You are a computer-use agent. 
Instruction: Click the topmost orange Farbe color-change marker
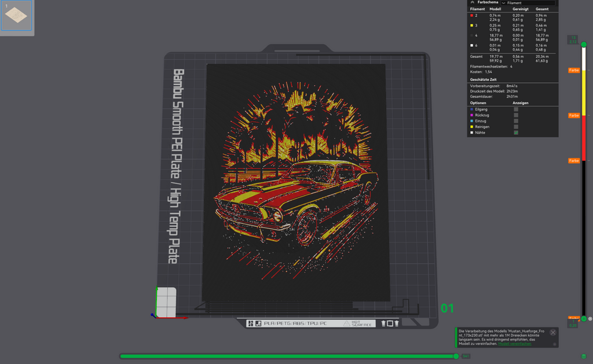coord(574,70)
